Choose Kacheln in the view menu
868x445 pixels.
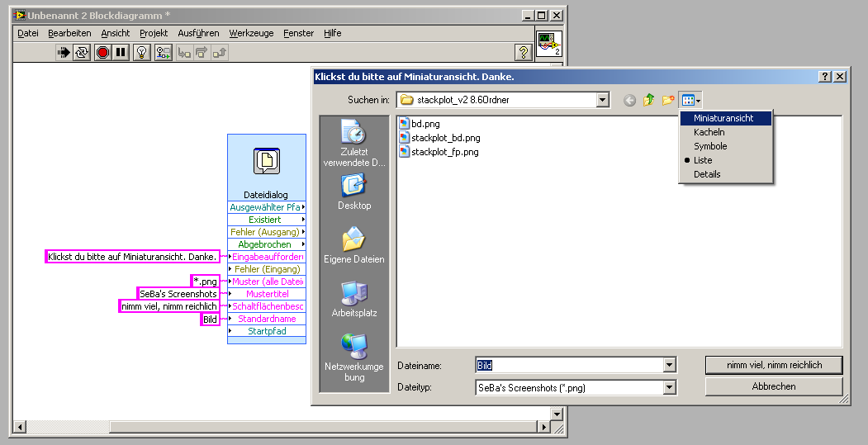725,132
